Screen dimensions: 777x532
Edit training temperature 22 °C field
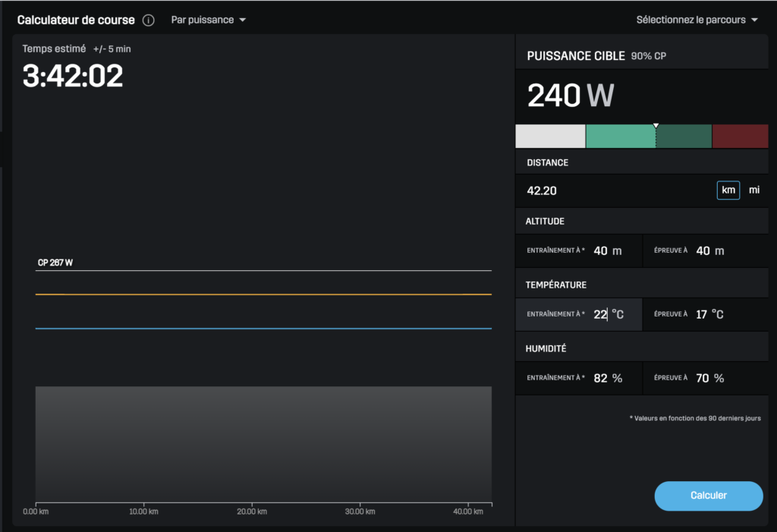click(x=579, y=314)
